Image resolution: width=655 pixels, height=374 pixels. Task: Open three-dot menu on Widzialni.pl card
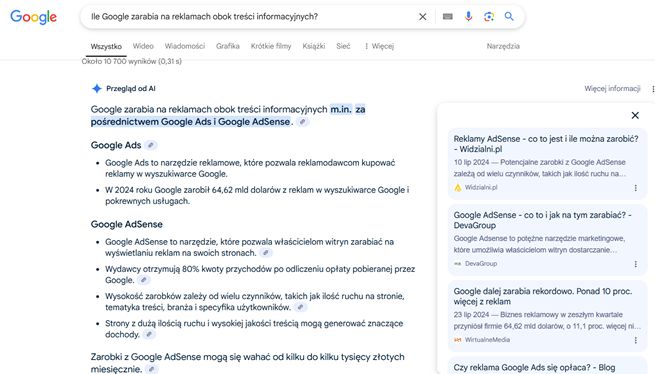pyautogui.click(x=635, y=188)
